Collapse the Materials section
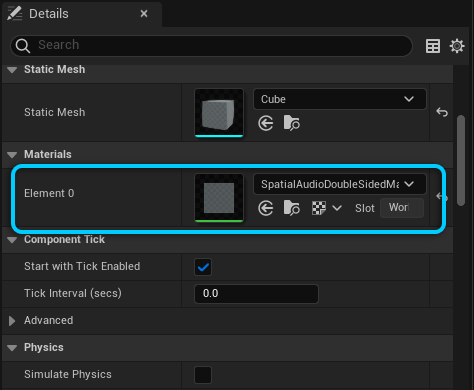474x390 pixels. 12,155
